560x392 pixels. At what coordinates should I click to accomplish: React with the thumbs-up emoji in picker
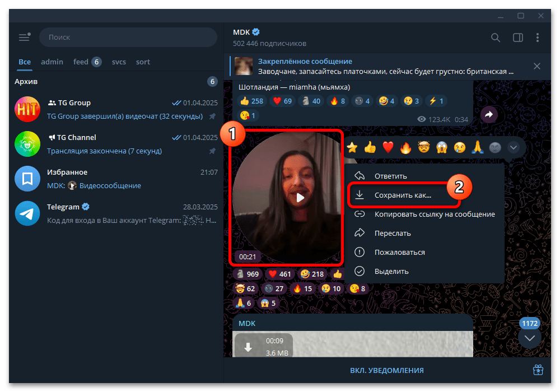[370, 147]
